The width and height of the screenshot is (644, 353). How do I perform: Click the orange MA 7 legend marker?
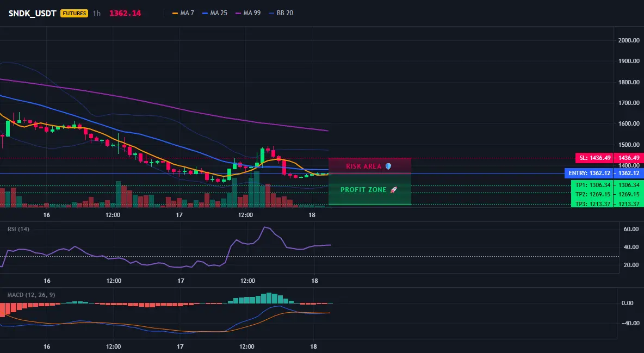tap(175, 13)
